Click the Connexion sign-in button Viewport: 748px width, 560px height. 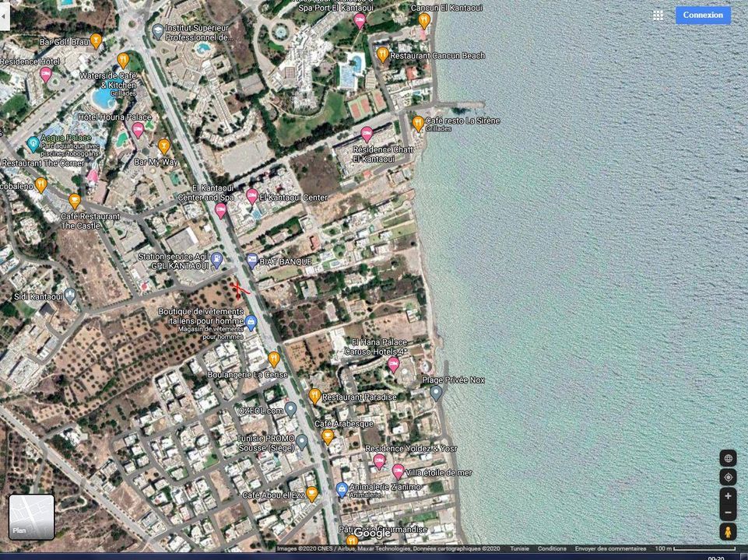(703, 15)
